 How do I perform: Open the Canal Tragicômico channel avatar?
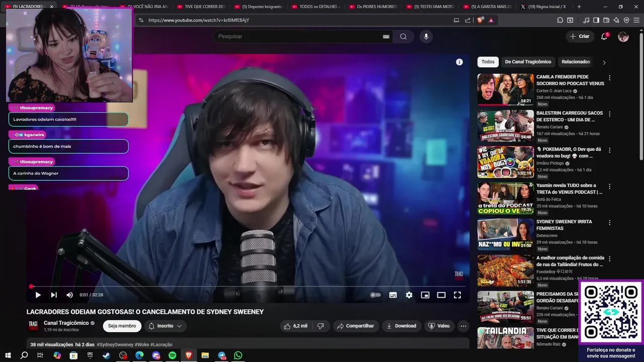pyautogui.click(x=33, y=325)
